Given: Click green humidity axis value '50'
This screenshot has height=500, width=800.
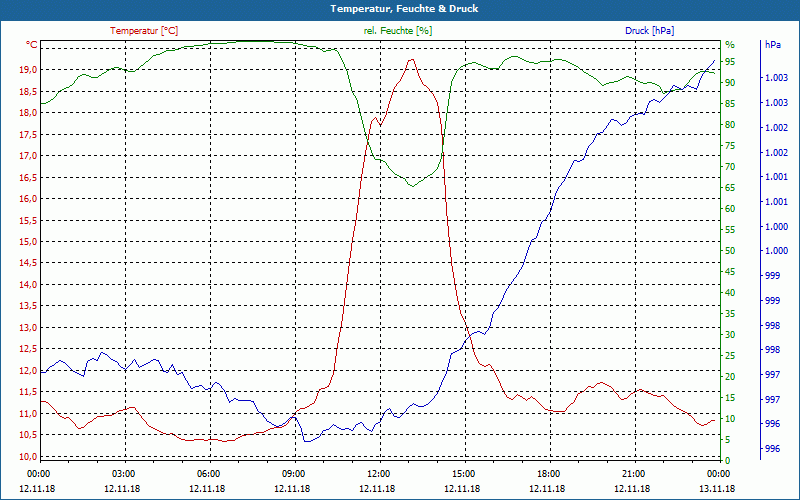Looking at the screenshot, I should coord(730,251).
